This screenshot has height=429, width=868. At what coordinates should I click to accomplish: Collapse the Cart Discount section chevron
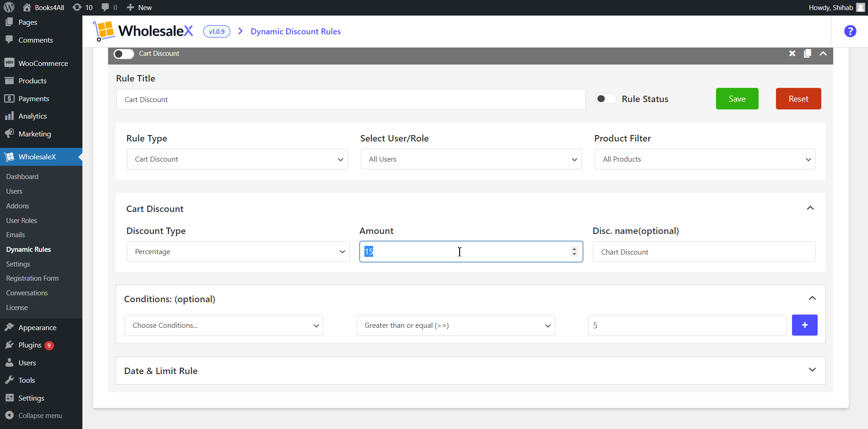coord(810,208)
